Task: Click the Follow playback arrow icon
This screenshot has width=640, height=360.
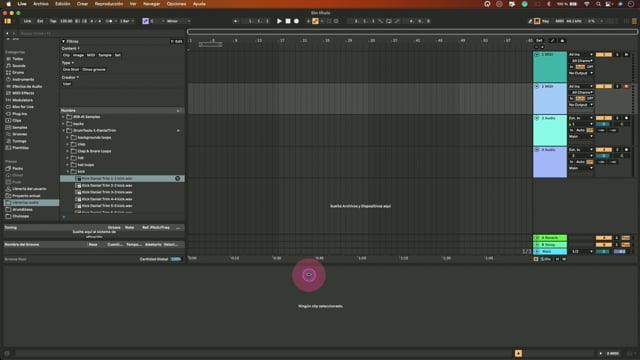Action: [x=236, y=21]
